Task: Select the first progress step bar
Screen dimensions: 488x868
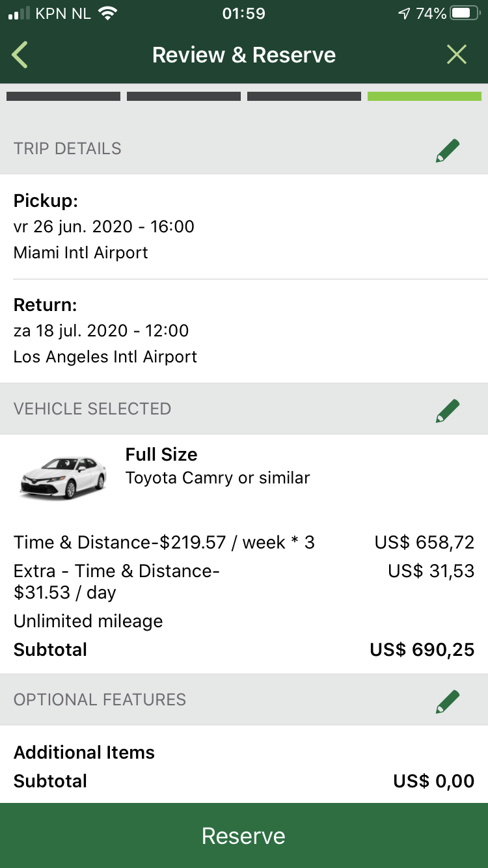Action: click(63, 96)
